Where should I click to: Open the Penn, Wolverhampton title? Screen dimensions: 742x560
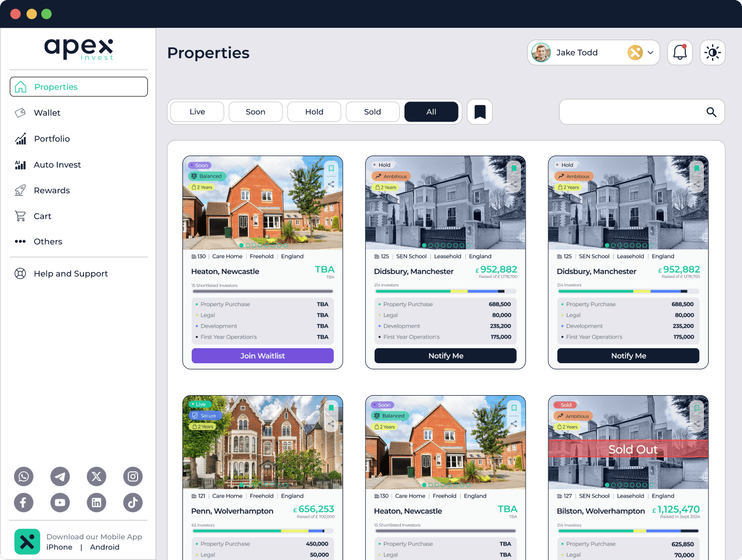[232, 511]
